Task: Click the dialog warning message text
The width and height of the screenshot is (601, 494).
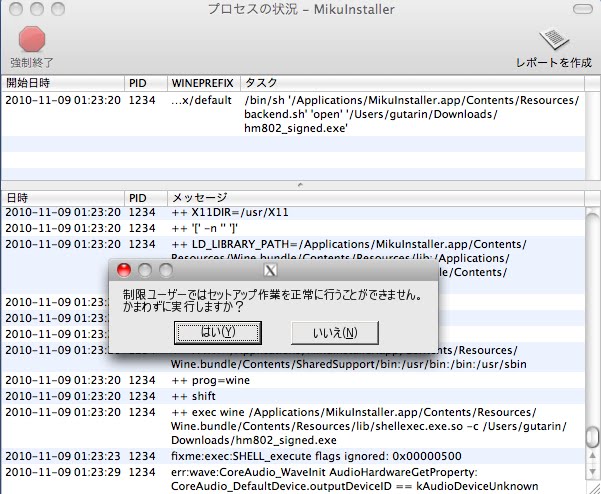Action: point(273,300)
